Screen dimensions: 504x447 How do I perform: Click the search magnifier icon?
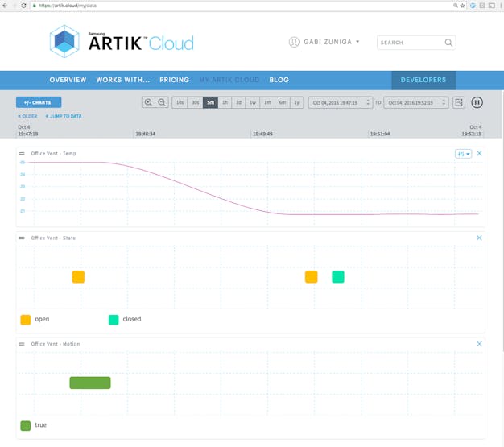(448, 43)
